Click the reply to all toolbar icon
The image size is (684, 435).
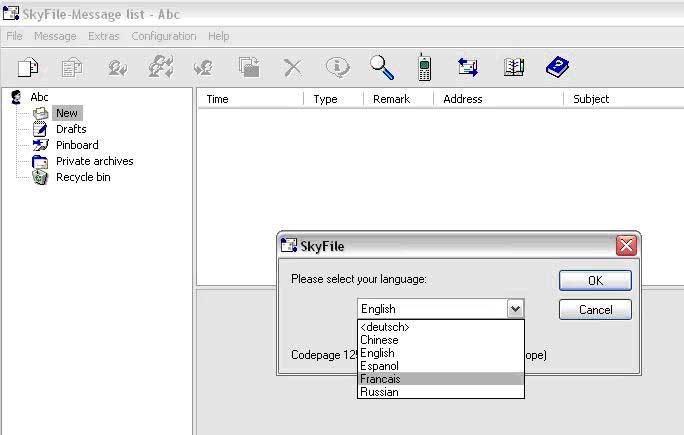coord(161,67)
